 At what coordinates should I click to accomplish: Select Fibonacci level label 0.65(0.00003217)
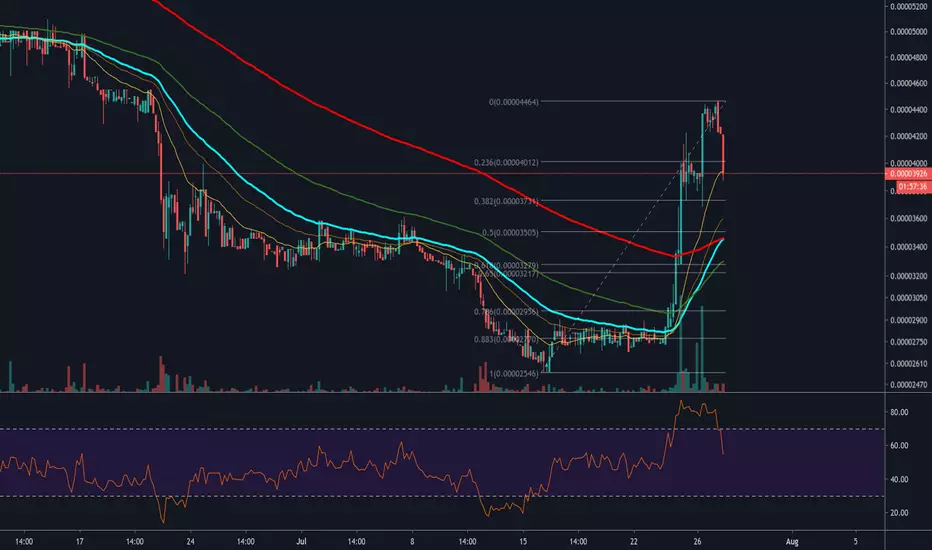click(508, 274)
